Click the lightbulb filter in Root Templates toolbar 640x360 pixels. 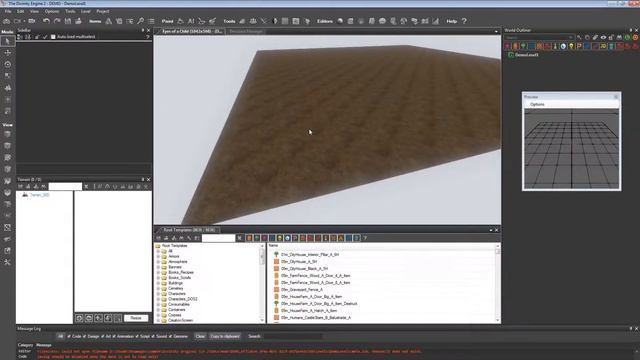(280, 238)
